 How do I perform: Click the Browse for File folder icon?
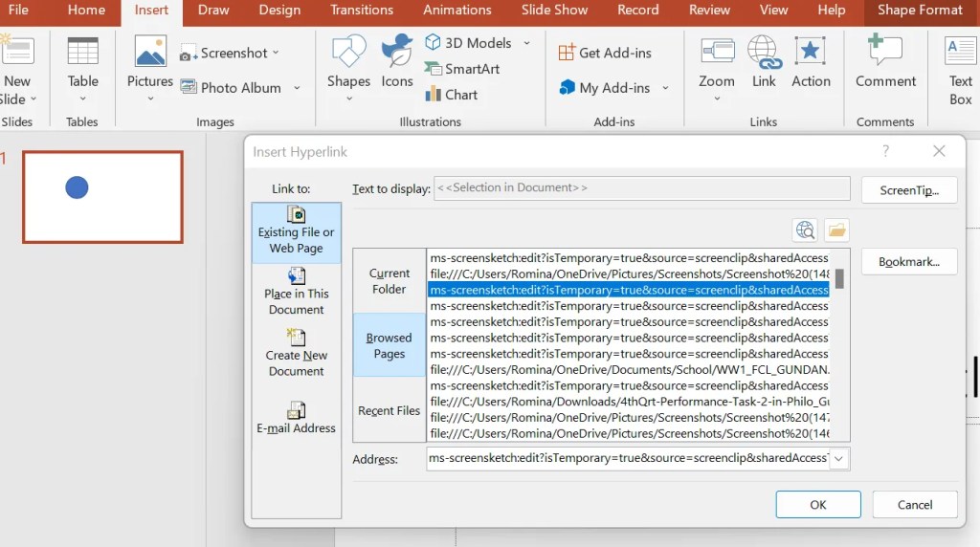point(836,230)
